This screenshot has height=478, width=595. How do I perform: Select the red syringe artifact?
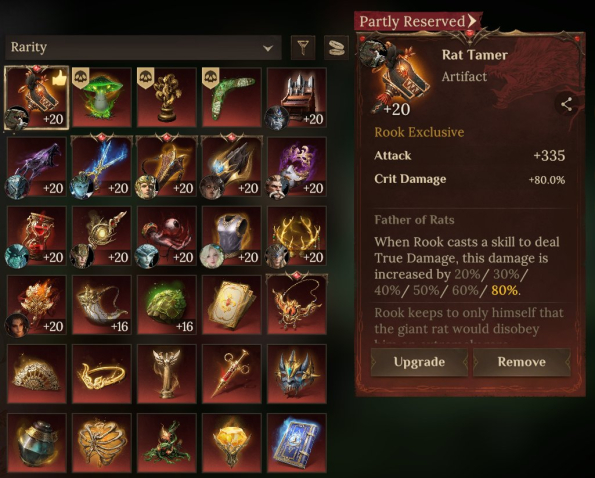click(x=232, y=374)
